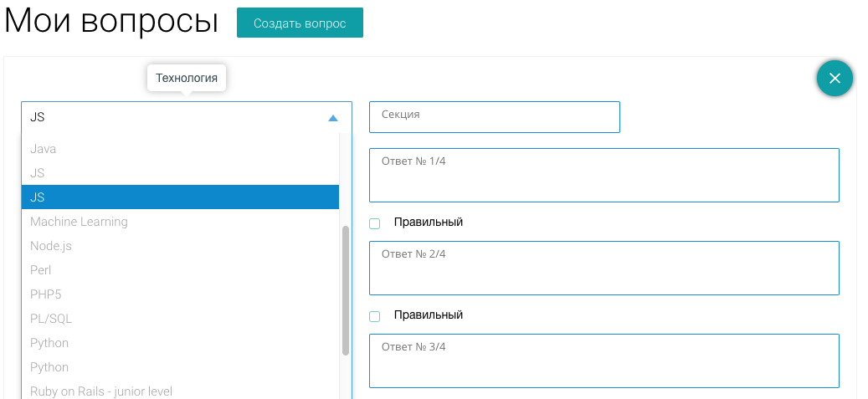
Task: Click into the Ответ № 1/4 text area
Action: point(604,175)
